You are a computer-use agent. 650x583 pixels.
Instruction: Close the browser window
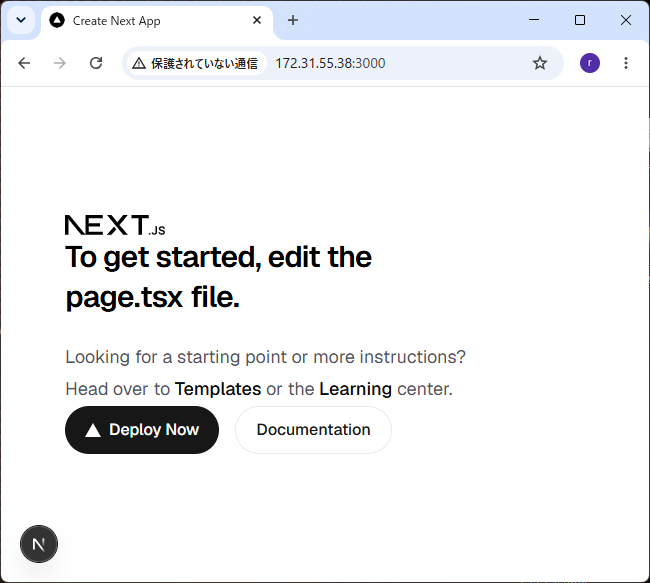pos(626,20)
